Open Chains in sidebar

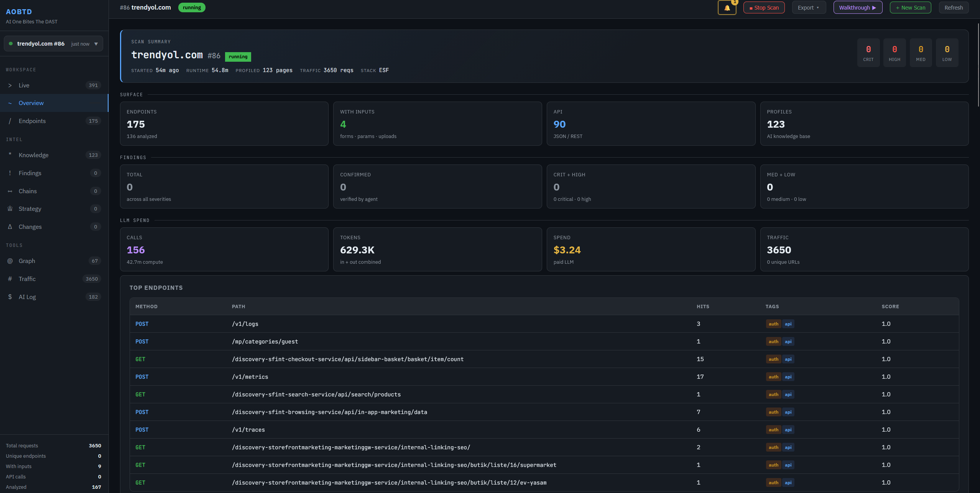pyautogui.click(x=54, y=191)
